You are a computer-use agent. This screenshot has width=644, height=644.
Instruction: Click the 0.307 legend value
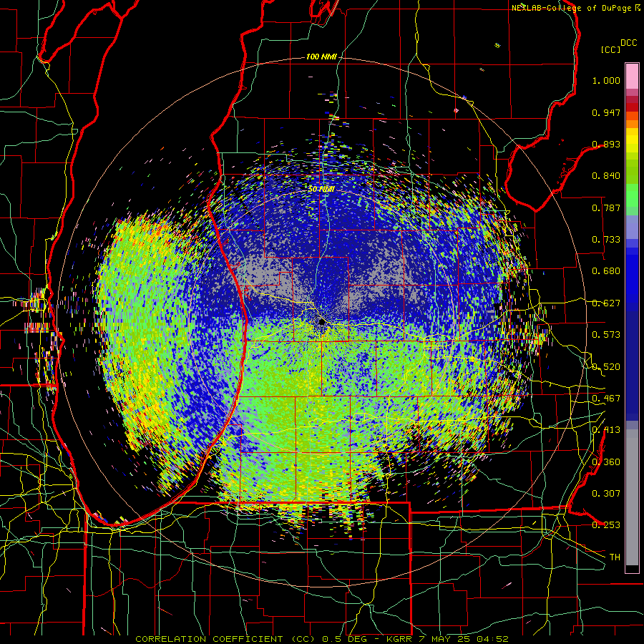tap(606, 493)
